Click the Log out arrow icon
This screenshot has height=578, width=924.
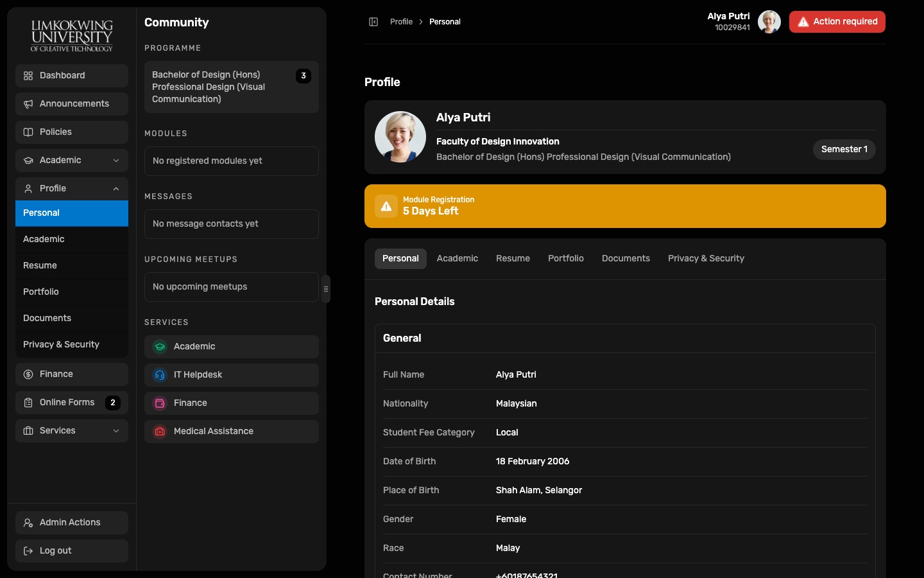click(x=28, y=551)
